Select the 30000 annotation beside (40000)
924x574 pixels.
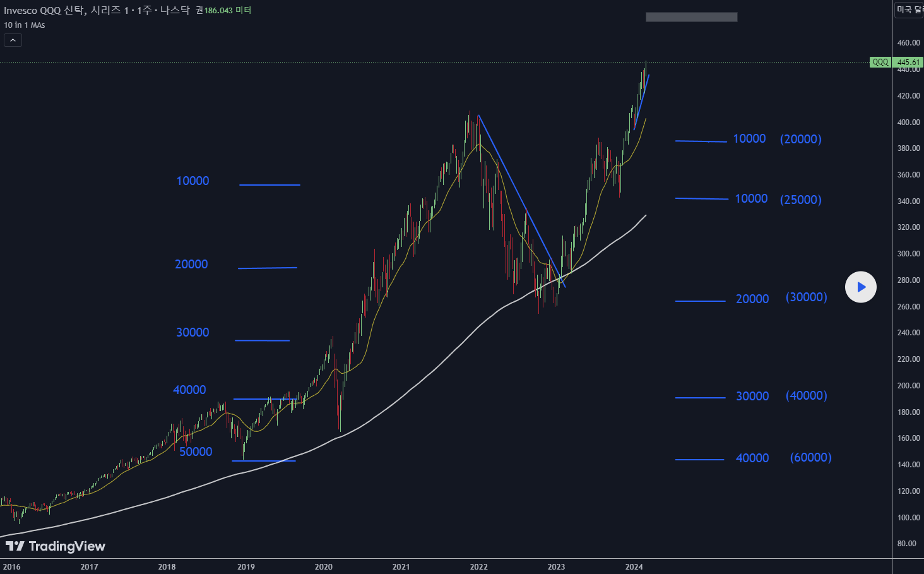click(752, 396)
